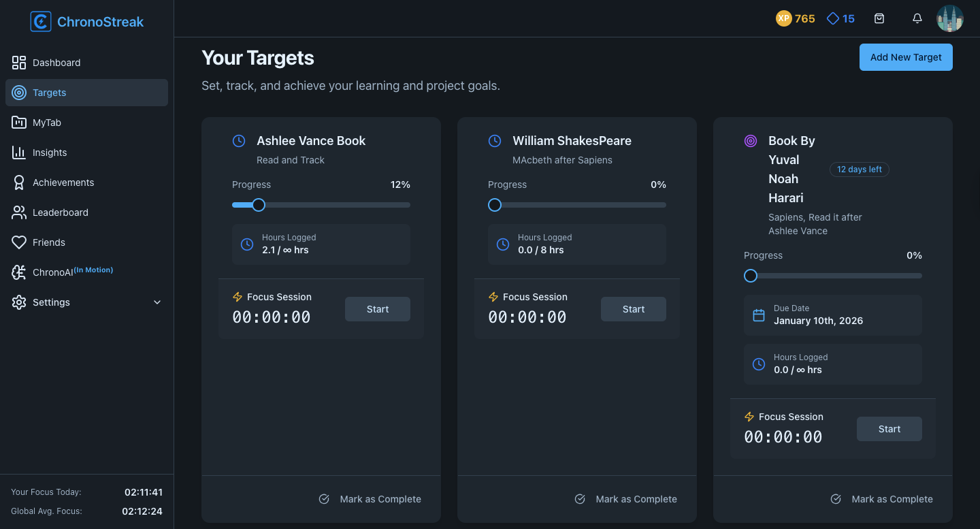Launch ChronoAI from the sidebar
The width and height of the screenshot is (980, 529).
tap(53, 272)
